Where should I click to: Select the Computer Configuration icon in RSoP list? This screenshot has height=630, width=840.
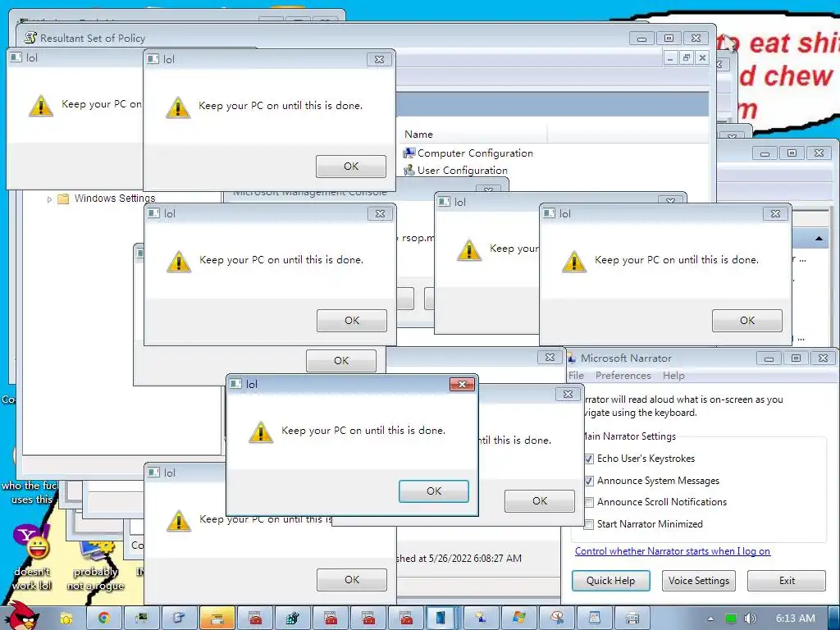(409, 153)
